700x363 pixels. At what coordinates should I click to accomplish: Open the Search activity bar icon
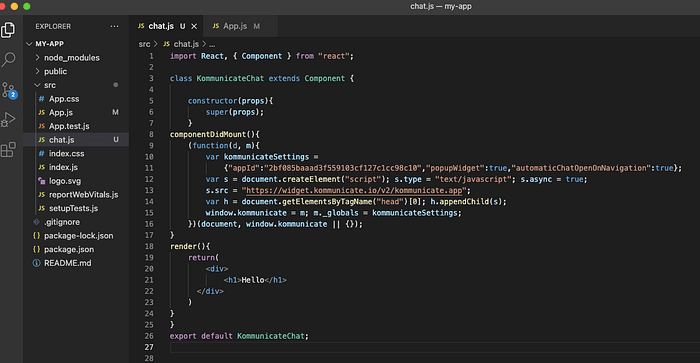point(8,59)
